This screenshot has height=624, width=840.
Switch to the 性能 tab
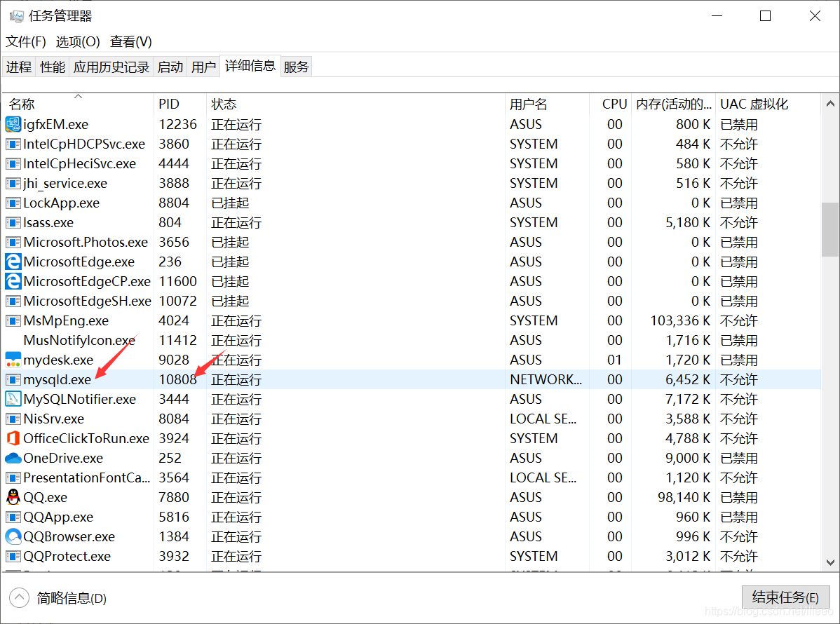[53, 67]
